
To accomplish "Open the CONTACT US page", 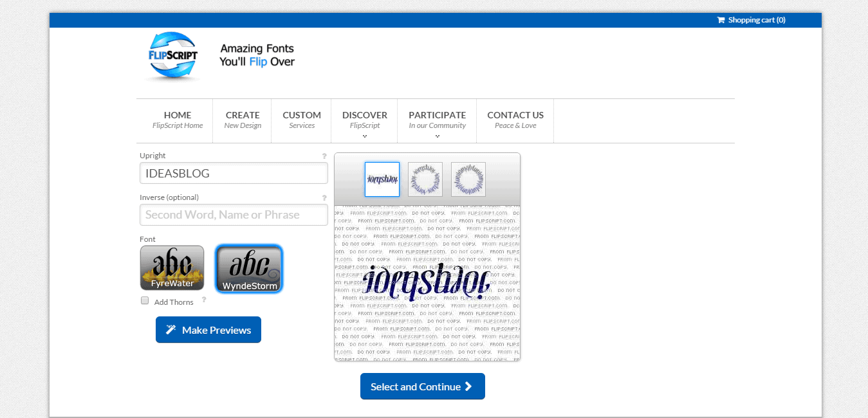I will click(x=515, y=120).
